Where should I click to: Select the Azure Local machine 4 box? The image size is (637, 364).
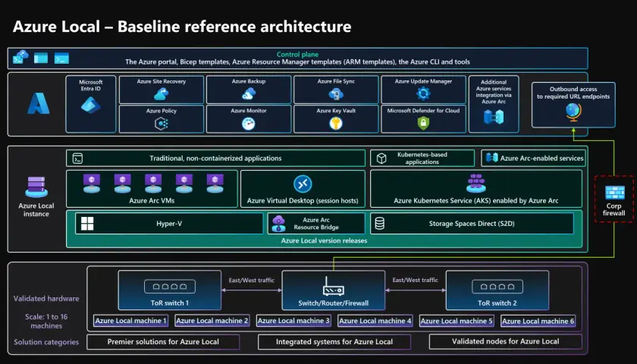(375, 321)
